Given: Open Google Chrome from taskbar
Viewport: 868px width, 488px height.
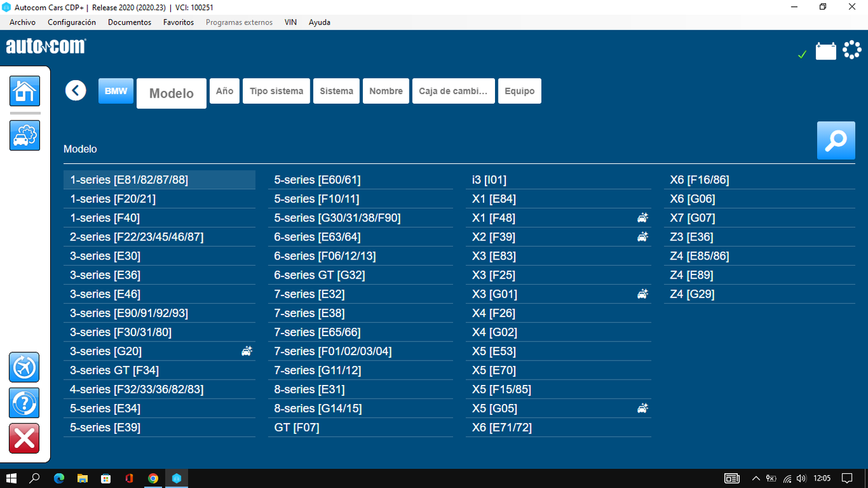Looking at the screenshot, I should pos(153,479).
